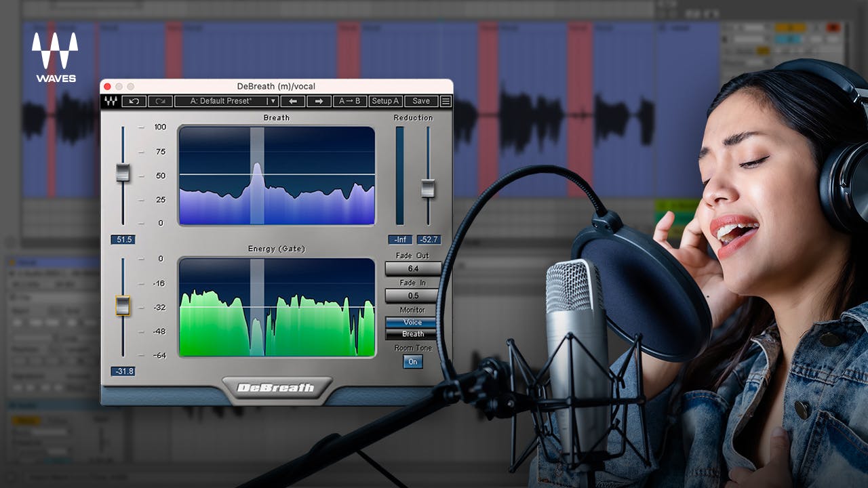868x488 pixels.
Task: Click the -Inf reduction meter readout
Action: coord(400,240)
